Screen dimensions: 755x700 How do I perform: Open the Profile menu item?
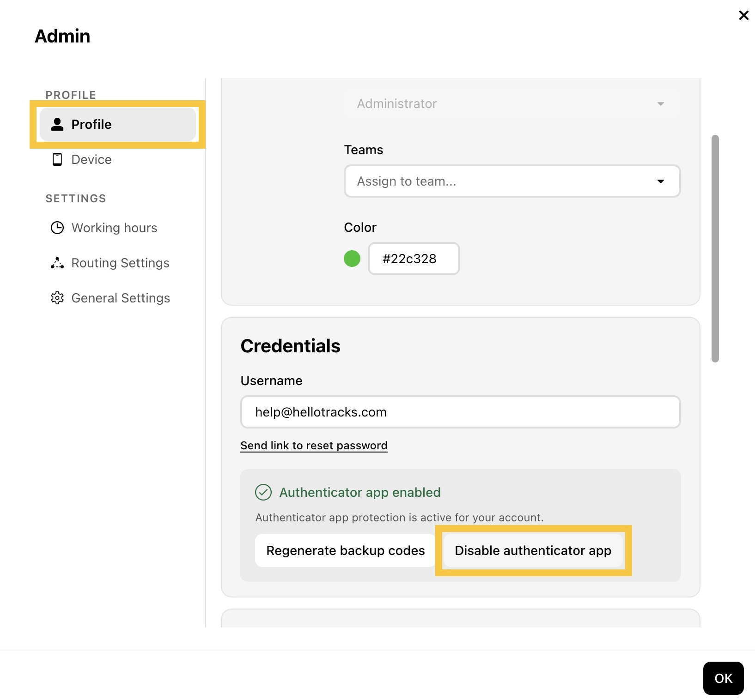pos(118,124)
